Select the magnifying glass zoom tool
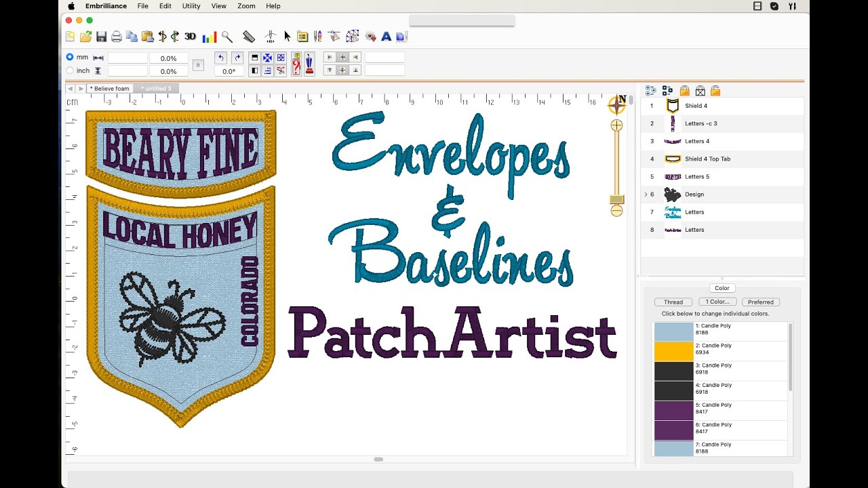The image size is (868, 488). tap(227, 37)
